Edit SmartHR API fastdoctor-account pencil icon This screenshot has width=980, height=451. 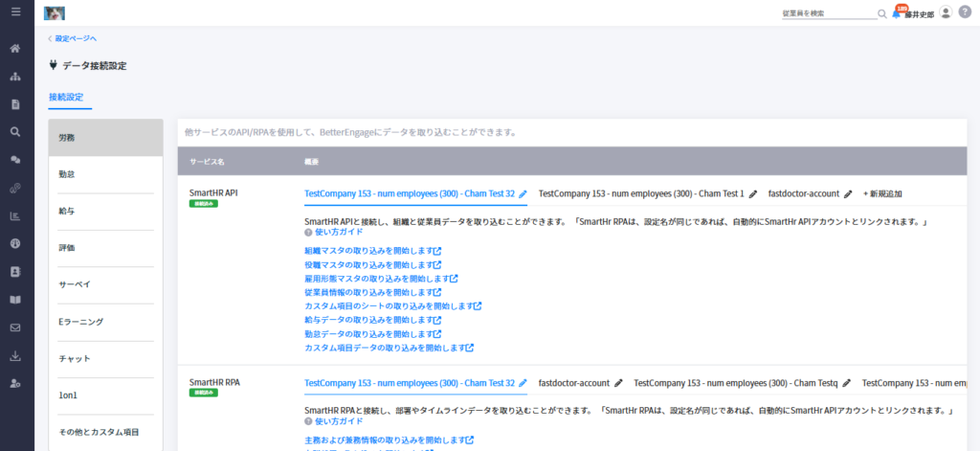click(x=848, y=194)
